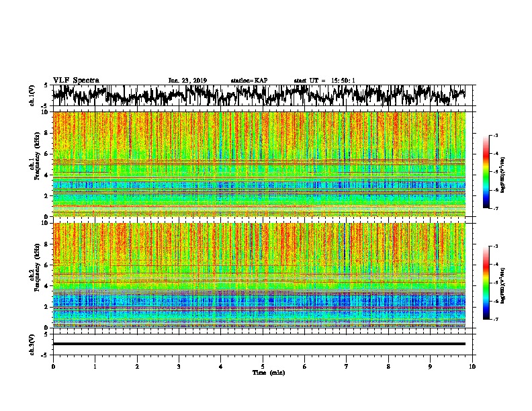The image size is (532, 411).
Task: Click the "8" frequency tick of ch.1 spectrogram
Action: click(46, 133)
